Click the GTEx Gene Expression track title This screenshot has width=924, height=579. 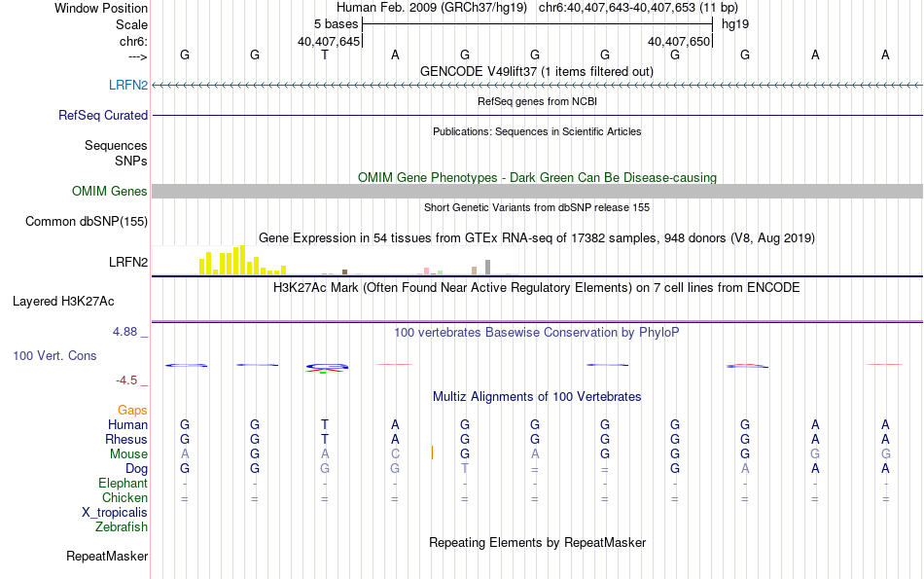pos(537,238)
